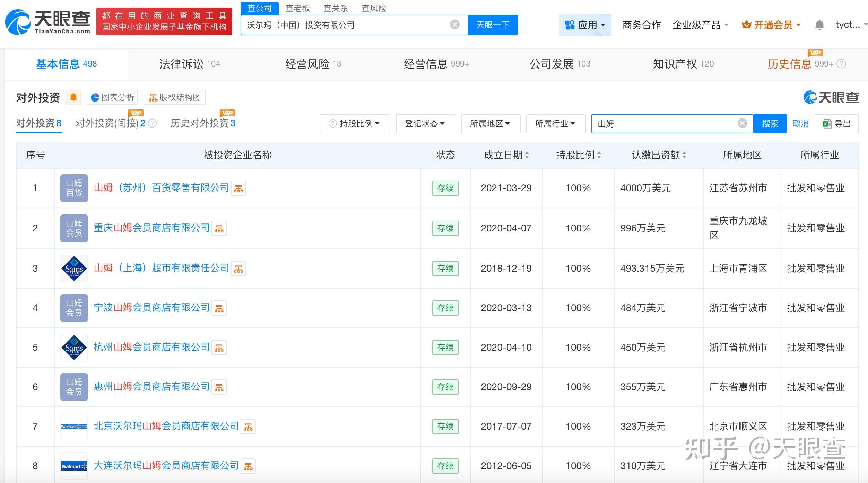Click the help icon beside 历史信息
Screen dimensions: 868x483
point(841,64)
